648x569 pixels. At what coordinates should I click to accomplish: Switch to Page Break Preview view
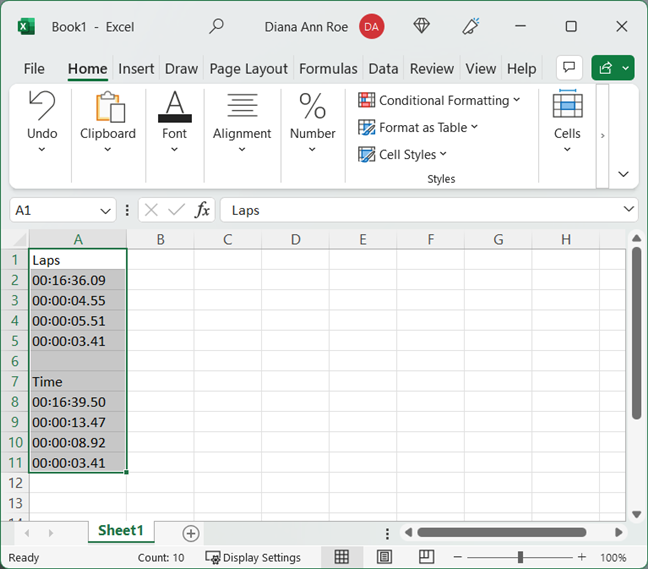pyautogui.click(x=426, y=557)
